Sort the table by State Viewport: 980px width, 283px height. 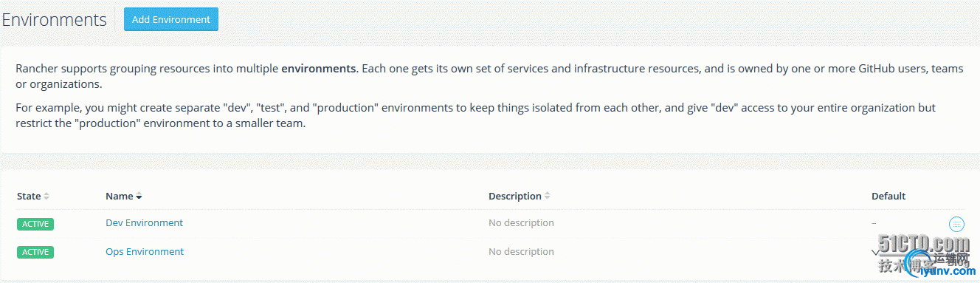33,196
